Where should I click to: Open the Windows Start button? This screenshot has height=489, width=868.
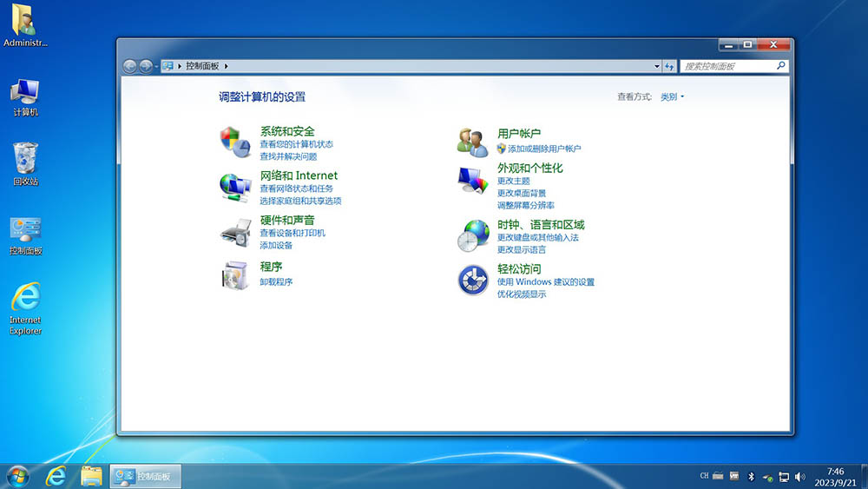click(17, 476)
